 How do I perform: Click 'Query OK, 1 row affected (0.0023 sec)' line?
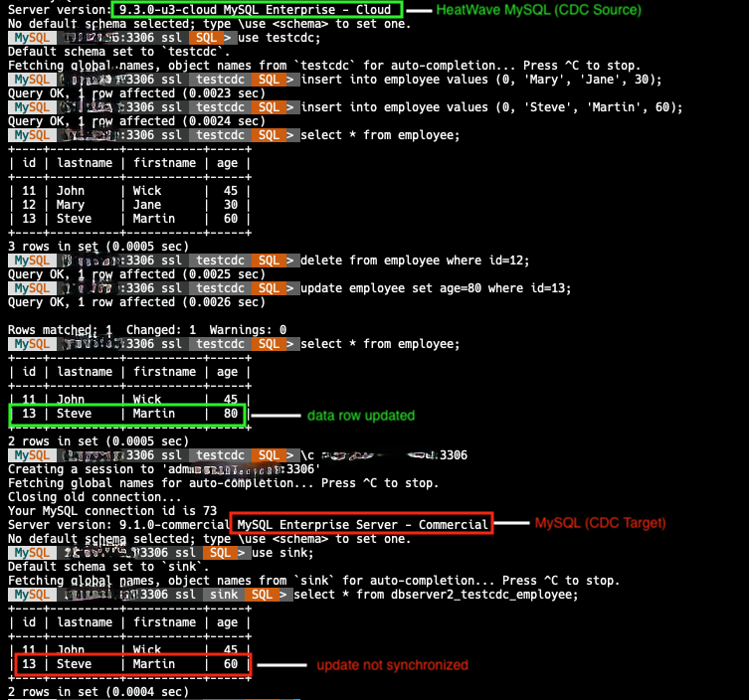136,93
